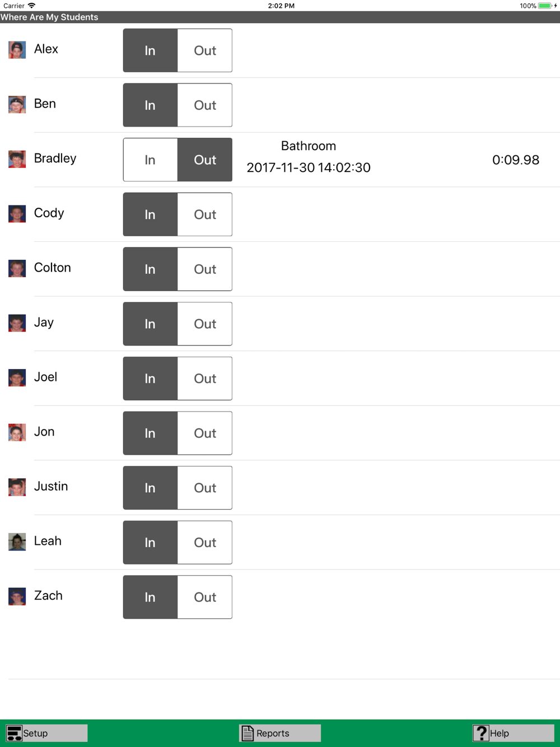Open the Reports document icon
560x747 pixels.
tap(248, 733)
